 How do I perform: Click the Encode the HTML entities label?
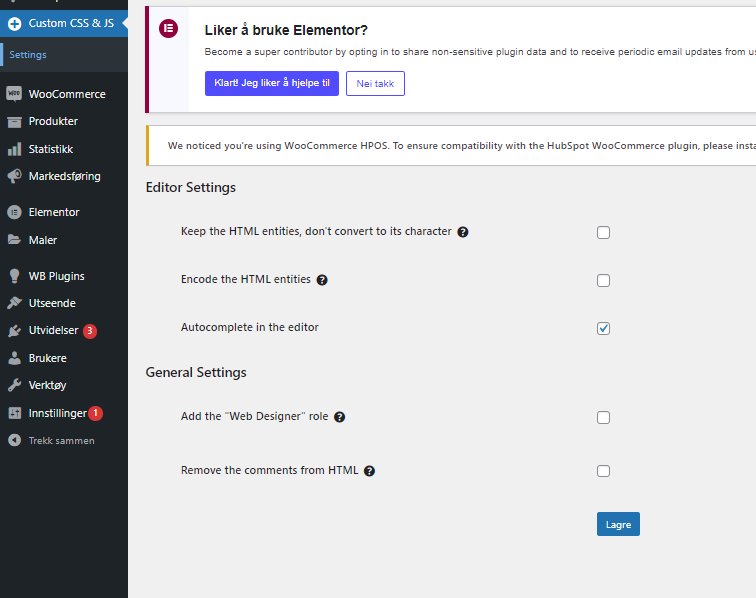tap(246, 279)
